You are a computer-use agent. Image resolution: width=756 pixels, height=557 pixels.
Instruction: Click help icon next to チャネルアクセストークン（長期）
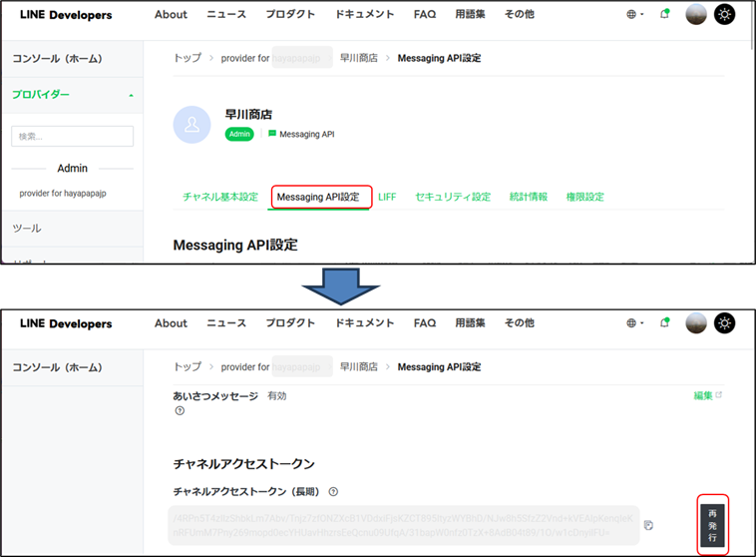click(333, 491)
